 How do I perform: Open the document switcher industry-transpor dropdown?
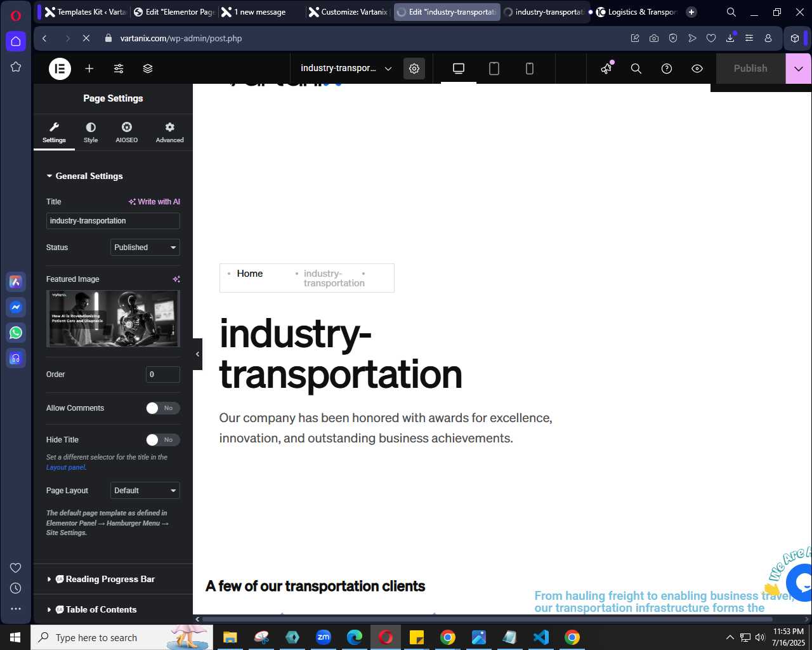[x=346, y=69]
